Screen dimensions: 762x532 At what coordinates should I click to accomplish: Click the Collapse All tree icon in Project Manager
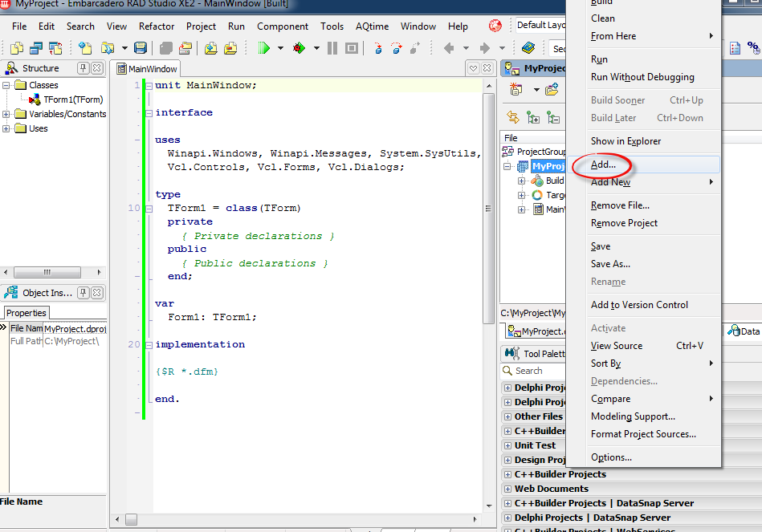pos(552,117)
